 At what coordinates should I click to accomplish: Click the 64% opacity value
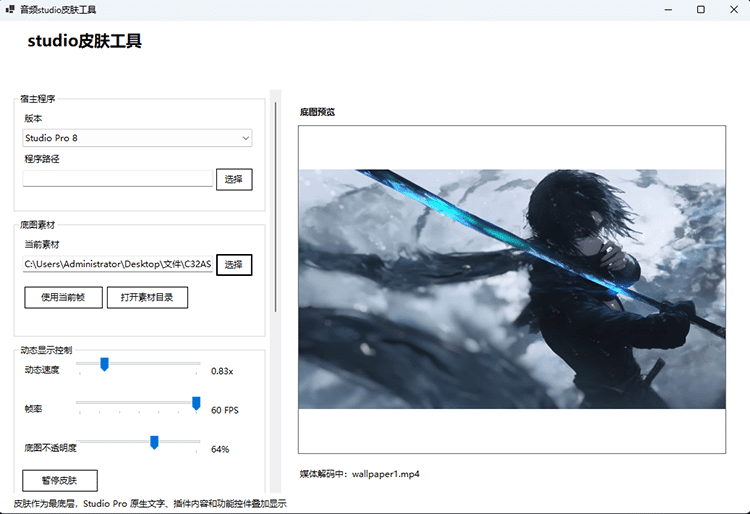[x=220, y=449]
